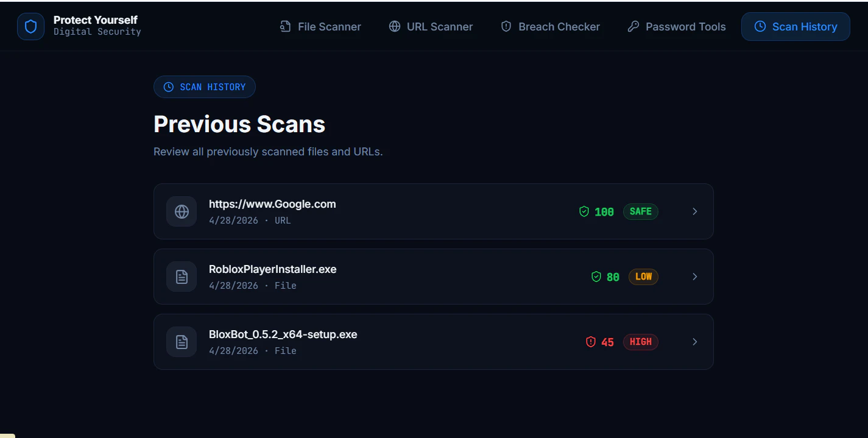Screen dimensions: 868x438
Task: Select the File Scanner document icon
Action: [284, 26]
